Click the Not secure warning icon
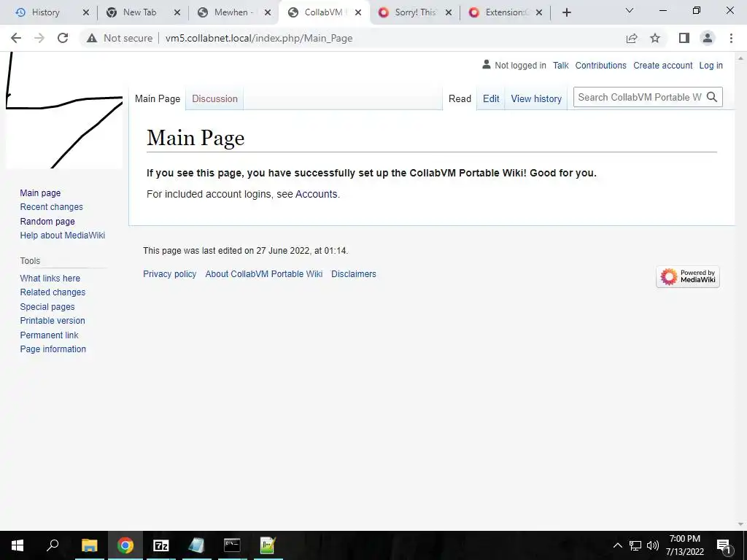Viewport: 747px width, 560px height. (92, 38)
